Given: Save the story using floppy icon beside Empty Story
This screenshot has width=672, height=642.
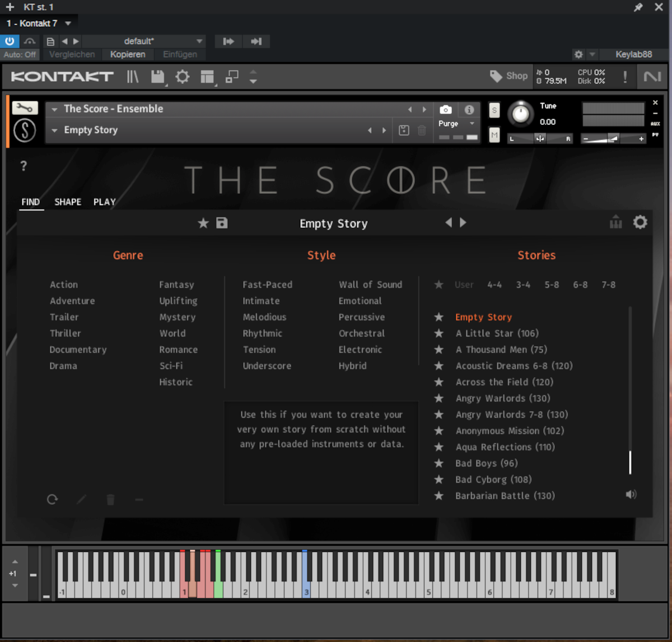Looking at the screenshot, I should (x=222, y=223).
